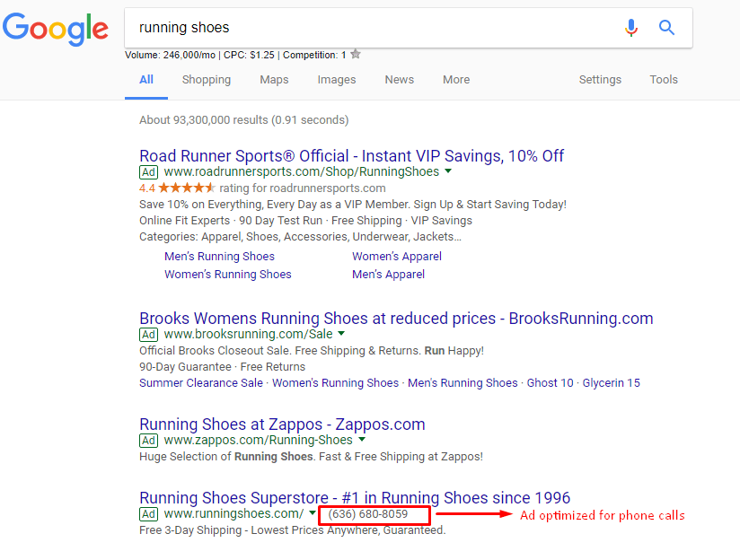Screen dimensions: 740x560
Task: Select the All results tab
Action: 146,79
